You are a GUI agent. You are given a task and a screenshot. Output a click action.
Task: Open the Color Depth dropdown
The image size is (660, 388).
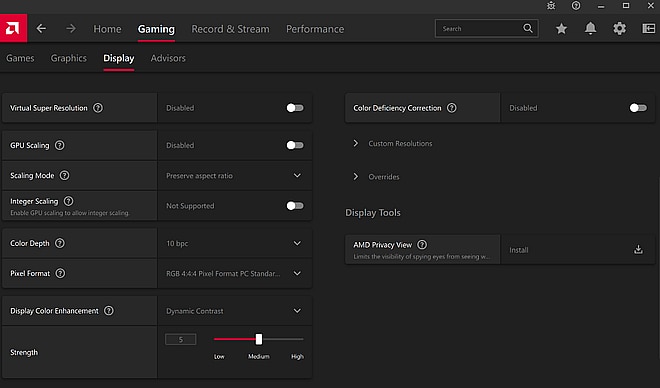[x=235, y=243]
